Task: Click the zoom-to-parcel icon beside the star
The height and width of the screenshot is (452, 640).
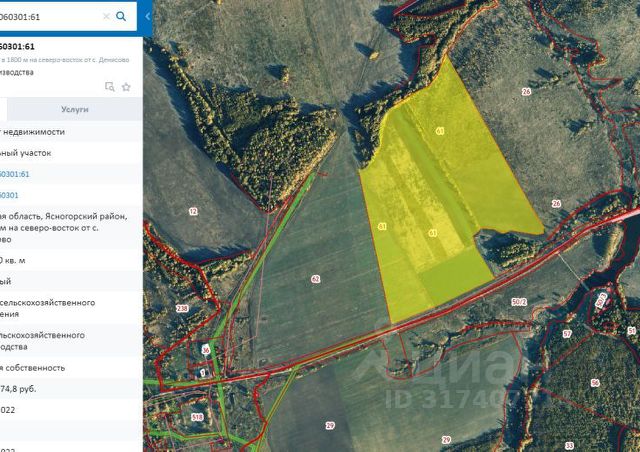Action: 109,87
